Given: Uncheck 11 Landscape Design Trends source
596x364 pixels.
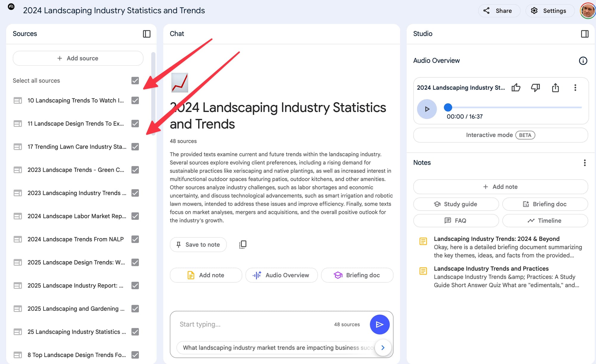Looking at the screenshot, I should point(135,124).
